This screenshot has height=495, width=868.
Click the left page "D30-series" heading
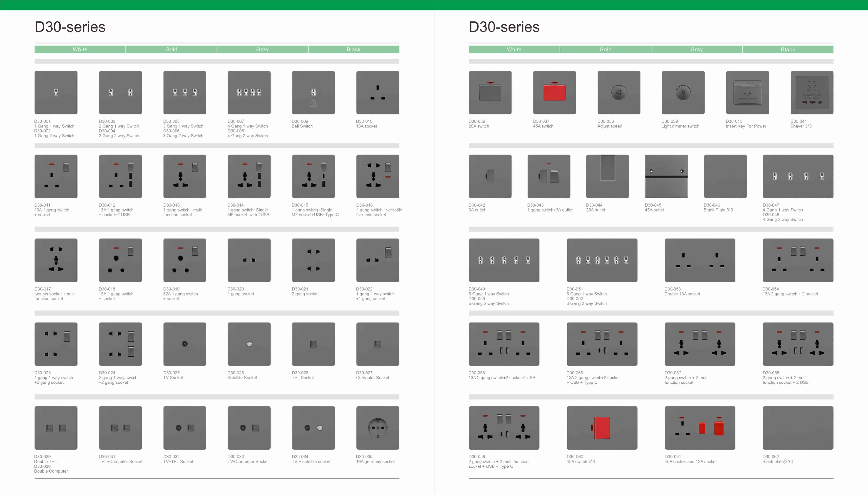(70, 27)
